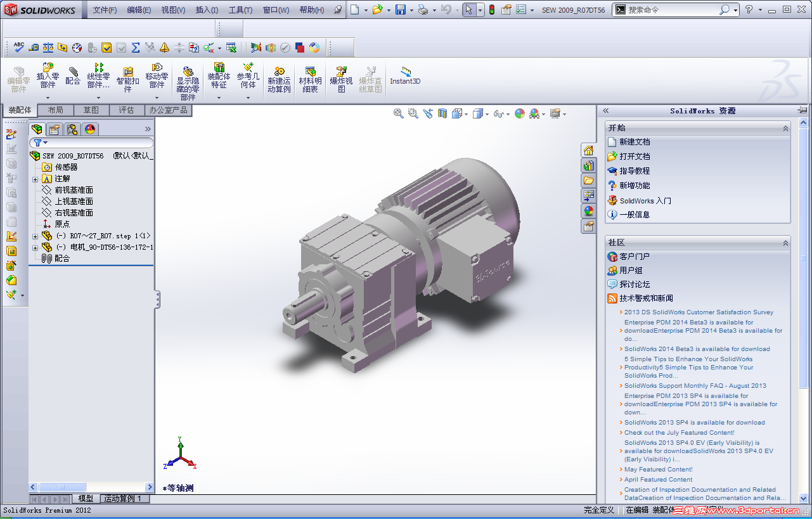Image resolution: width=812 pixels, height=519 pixels.
Task: Open Linear Component Pattern (线性零部件) tool
Action: coord(98,76)
